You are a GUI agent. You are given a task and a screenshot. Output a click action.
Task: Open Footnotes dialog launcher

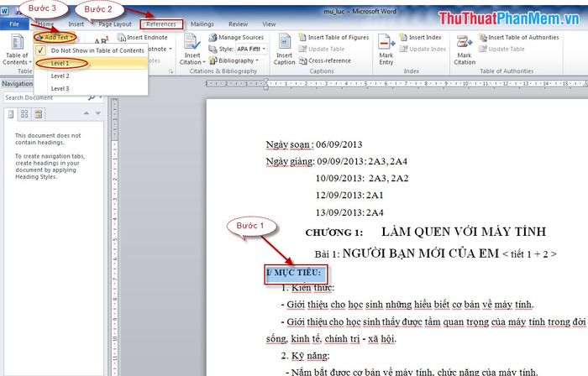coord(171,71)
